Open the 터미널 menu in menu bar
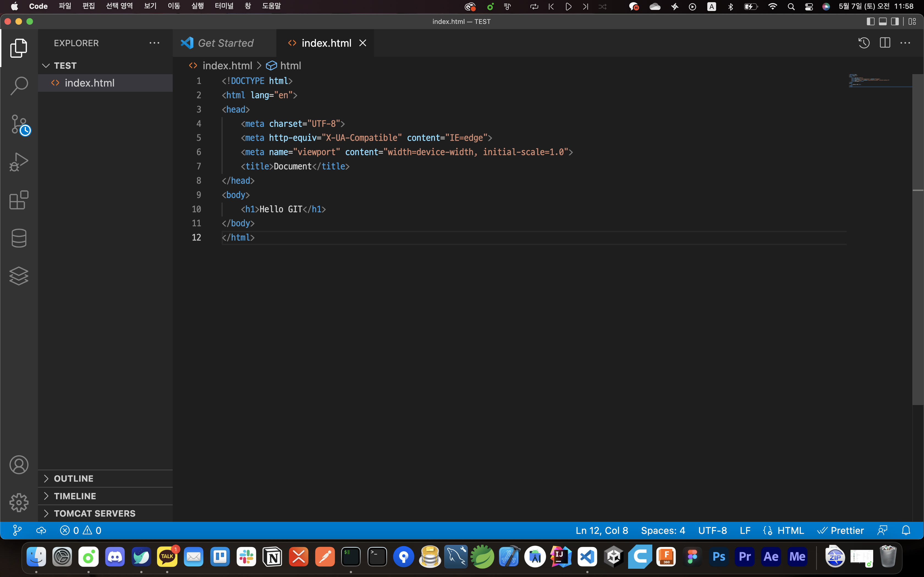Image resolution: width=924 pixels, height=577 pixels. click(224, 6)
